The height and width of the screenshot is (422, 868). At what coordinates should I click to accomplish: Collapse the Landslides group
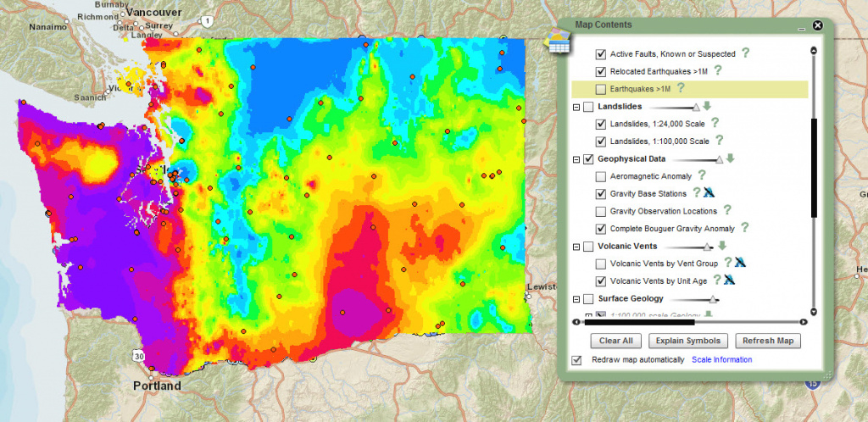pyautogui.click(x=576, y=108)
